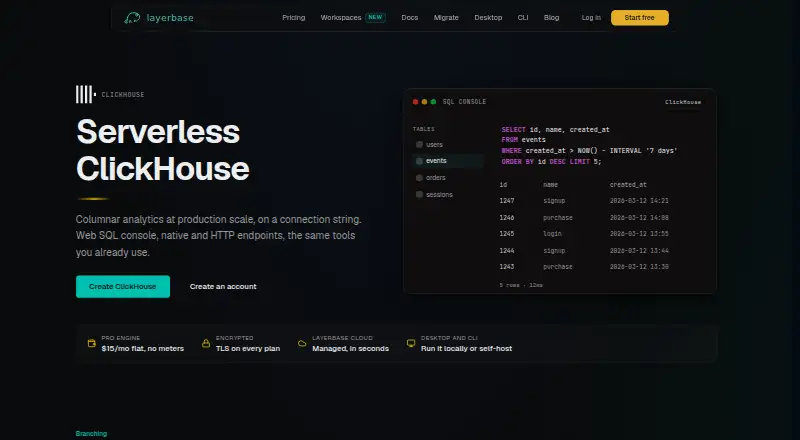
Task: Click the Create ClickHouse button
Action: click(123, 286)
